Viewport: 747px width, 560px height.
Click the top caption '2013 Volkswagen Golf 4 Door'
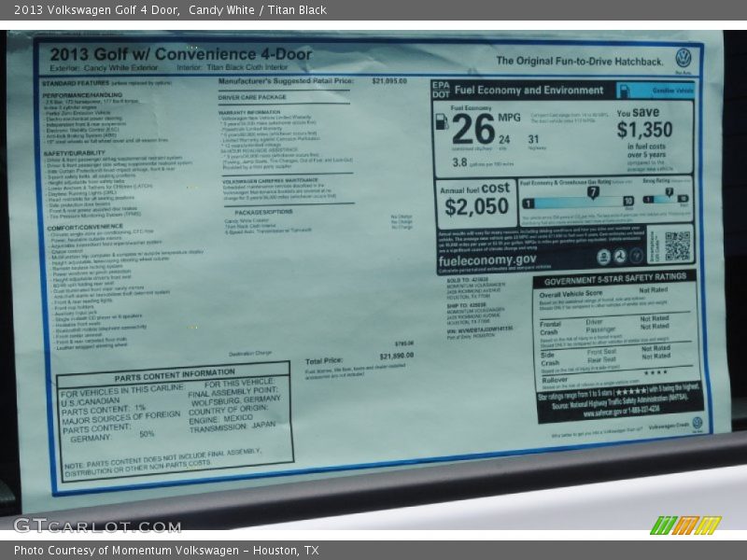click(x=97, y=10)
